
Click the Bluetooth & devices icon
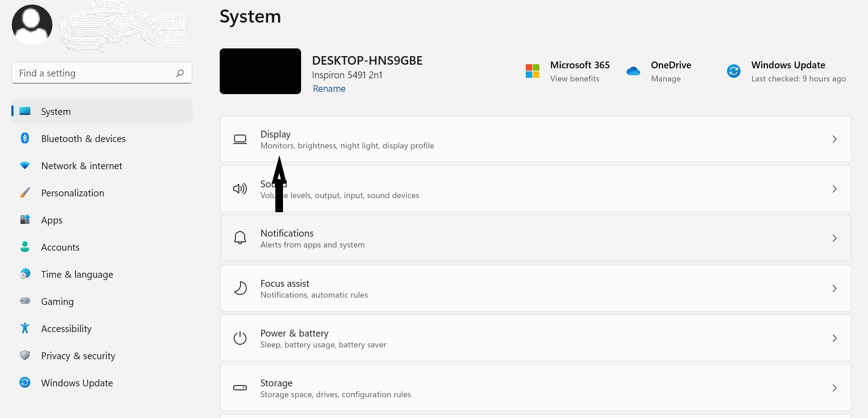tap(24, 138)
